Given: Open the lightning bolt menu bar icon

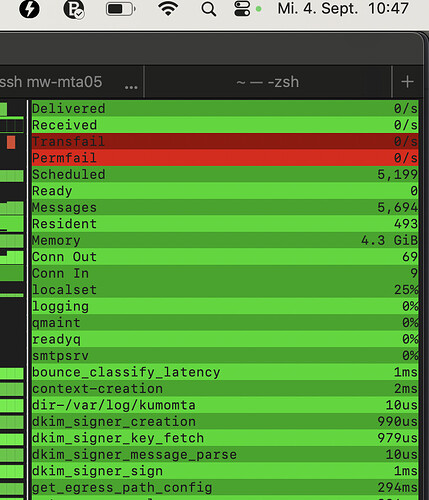Looking at the screenshot, I should (x=29, y=9).
